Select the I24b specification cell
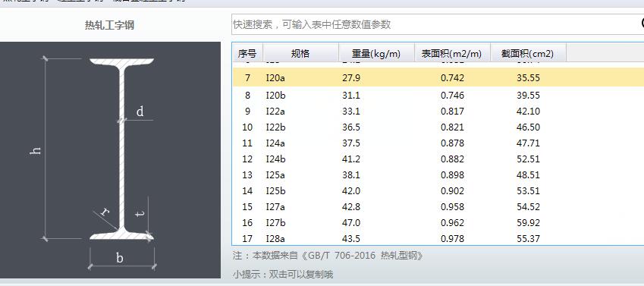The width and height of the screenshot is (644, 286). coord(275,159)
